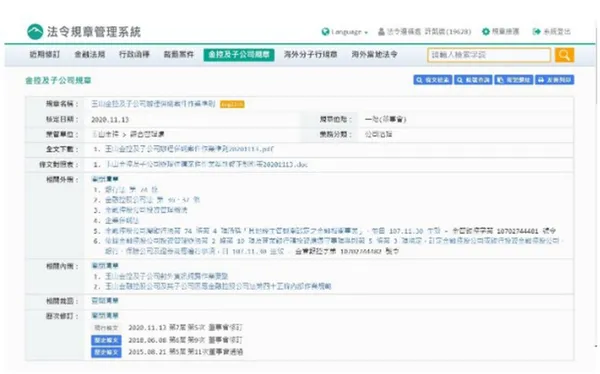
Task: Toggle the list expander in 相關內規 section
Action: tap(105, 265)
